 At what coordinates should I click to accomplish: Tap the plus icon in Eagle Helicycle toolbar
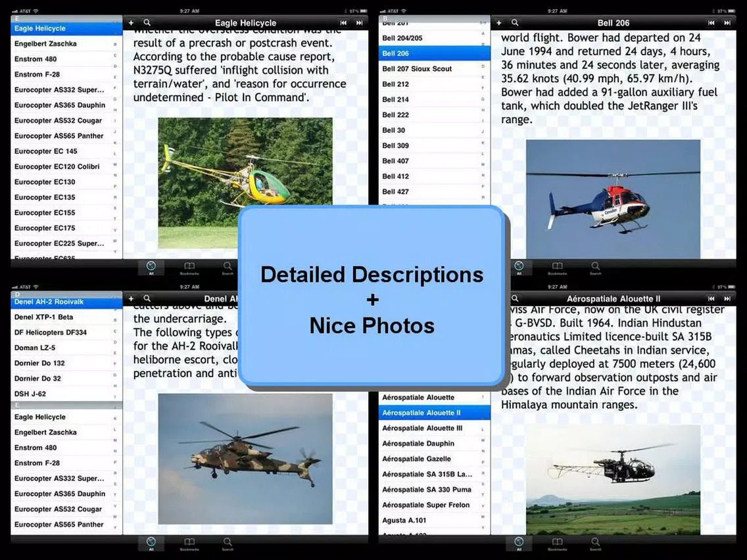(131, 22)
